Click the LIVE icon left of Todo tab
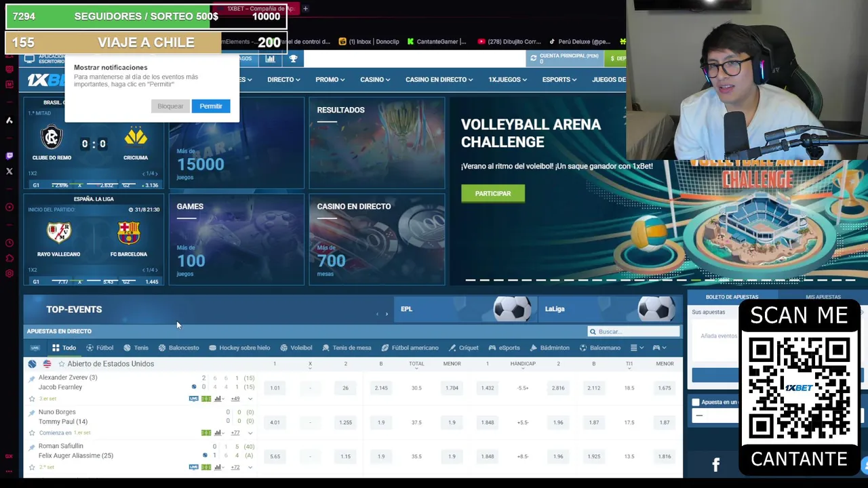Screen dimensions: 868x488 [x=35, y=348]
